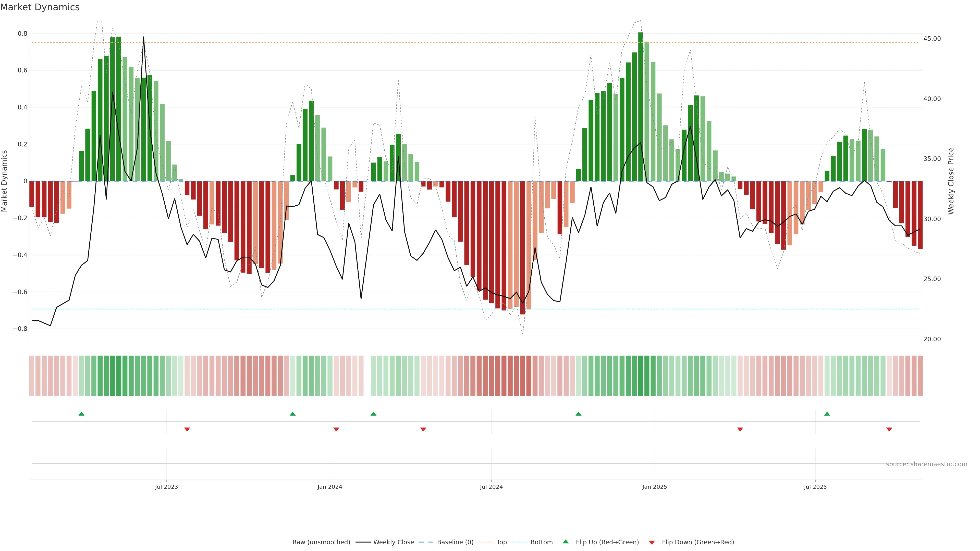The width and height of the screenshot is (980, 551).
Task: Click the last red Flip Down triangle
Action: (889, 429)
